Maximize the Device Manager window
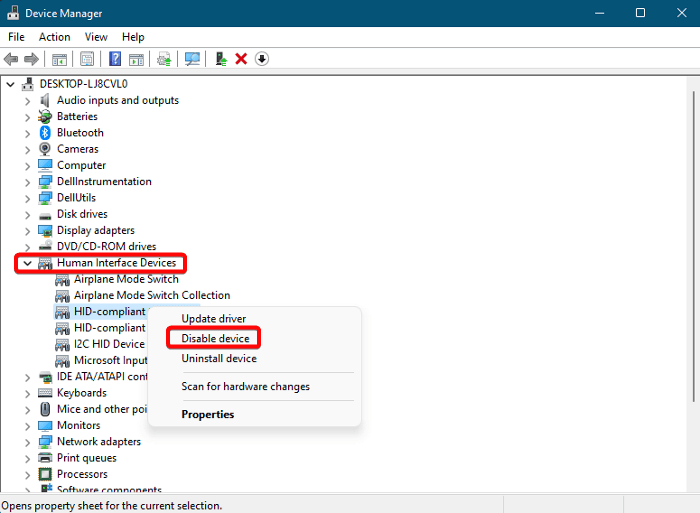 coord(640,13)
